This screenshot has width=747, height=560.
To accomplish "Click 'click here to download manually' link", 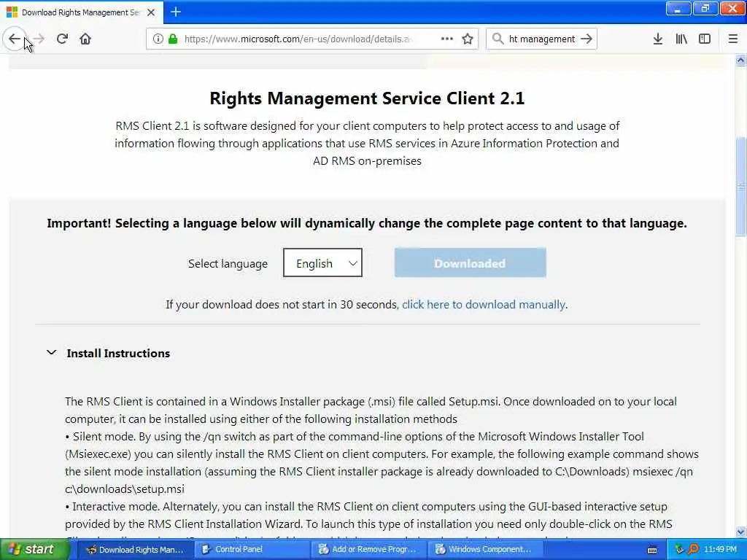I will coord(484,304).
